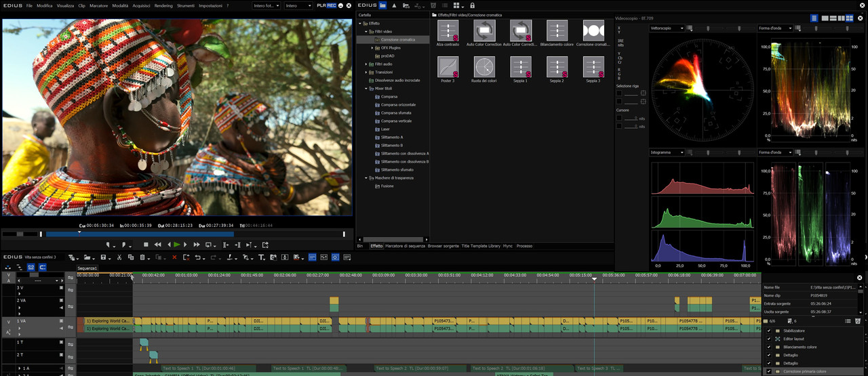Screen dimensions: 868x376
Task: Click the undo arrow in timeline toolbar
Action: [x=198, y=257]
